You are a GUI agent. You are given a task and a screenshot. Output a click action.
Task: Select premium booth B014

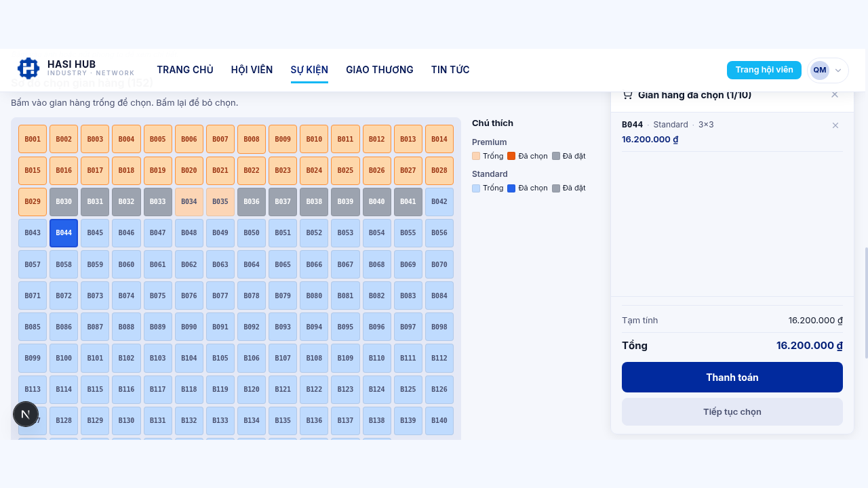(439, 140)
